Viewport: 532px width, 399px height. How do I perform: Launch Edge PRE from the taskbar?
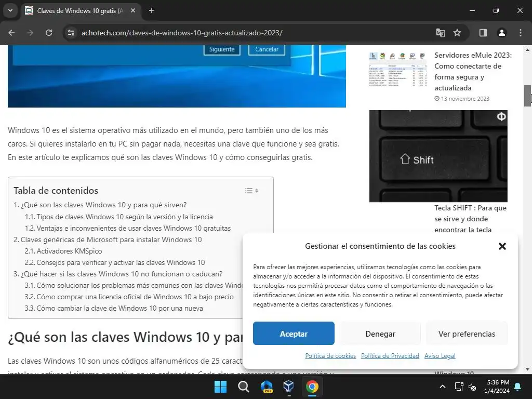pos(267,387)
